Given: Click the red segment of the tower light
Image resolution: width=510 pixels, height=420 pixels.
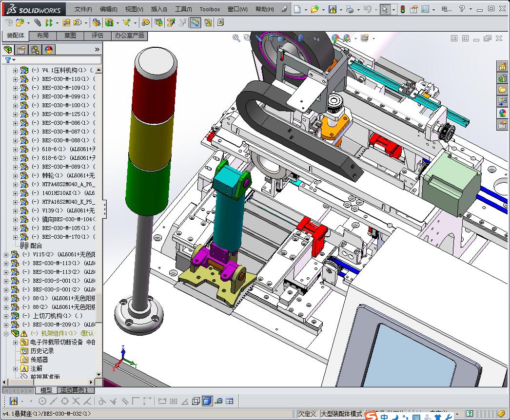Looking at the screenshot, I should 154,96.
